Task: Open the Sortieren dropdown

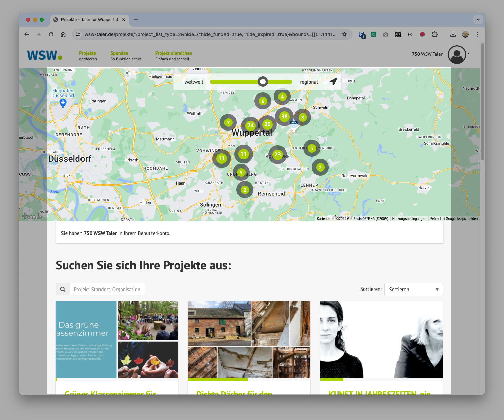Action: (x=414, y=289)
